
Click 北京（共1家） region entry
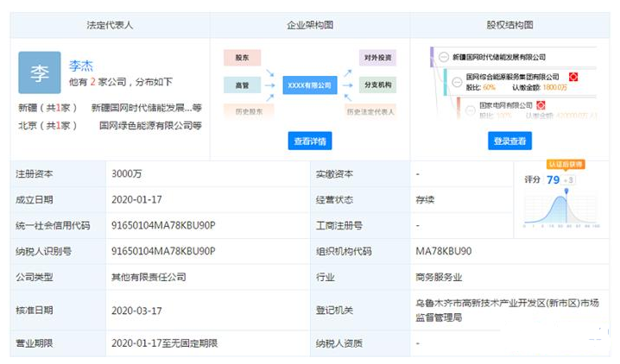[x=47, y=125]
